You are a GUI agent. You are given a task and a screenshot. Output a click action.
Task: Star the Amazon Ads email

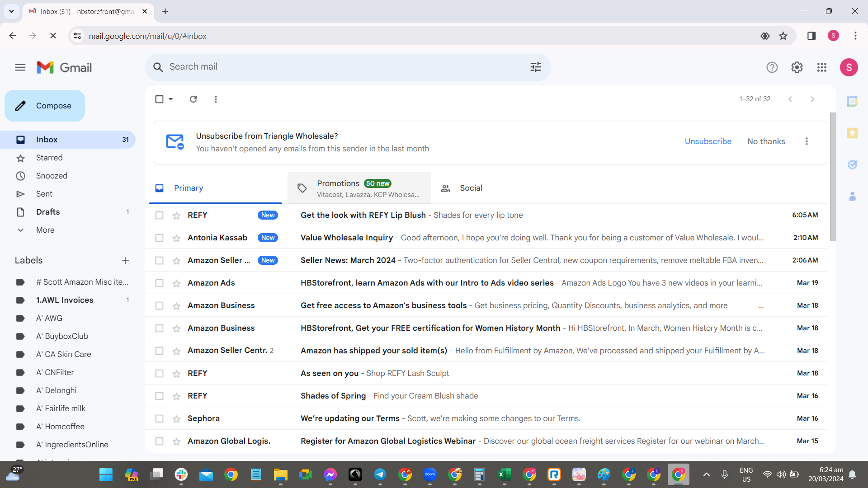[176, 283]
